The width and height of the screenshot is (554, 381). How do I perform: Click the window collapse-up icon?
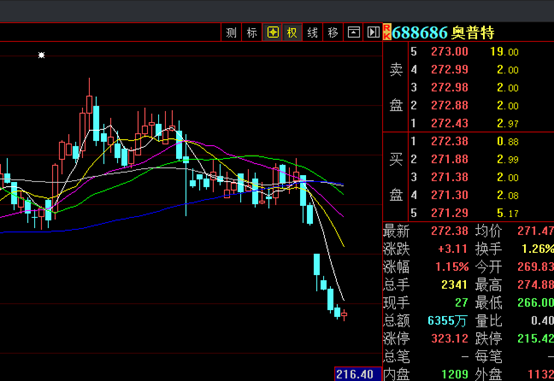353,33
